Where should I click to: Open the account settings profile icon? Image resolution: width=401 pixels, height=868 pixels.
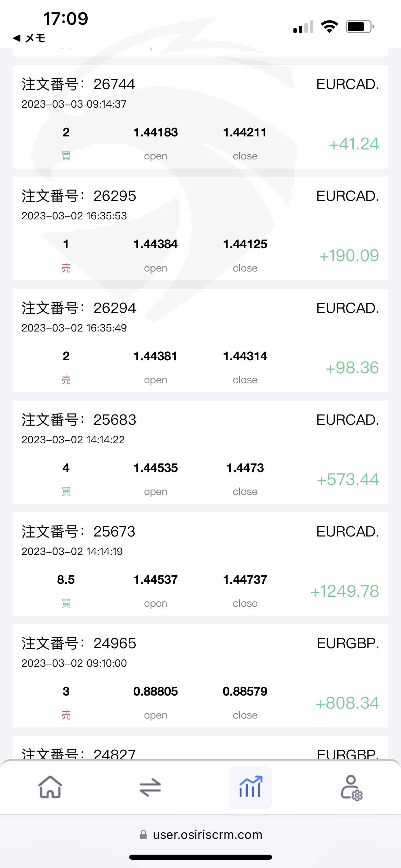point(351,787)
